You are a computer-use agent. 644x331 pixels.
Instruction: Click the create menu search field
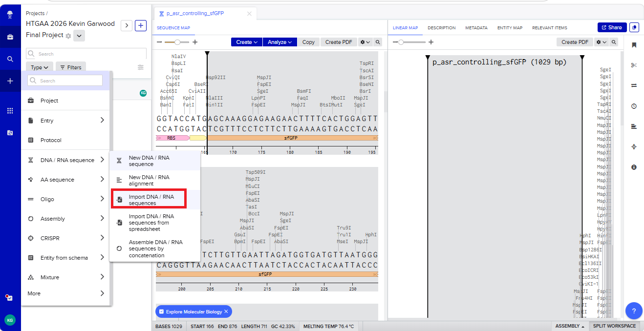pyautogui.click(x=65, y=81)
